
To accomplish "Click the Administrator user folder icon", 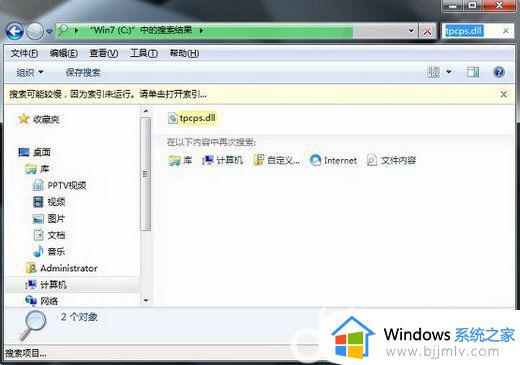I will pyautogui.click(x=31, y=268).
